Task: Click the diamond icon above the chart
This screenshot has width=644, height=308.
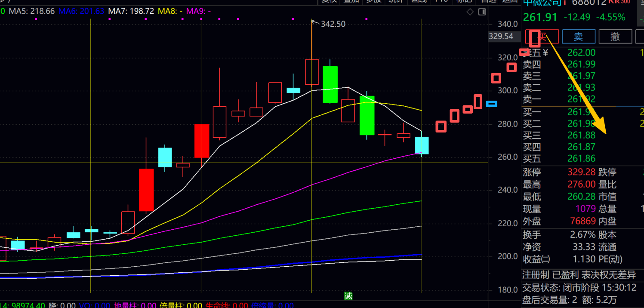Action: pyautogui.click(x=470, y=12)
